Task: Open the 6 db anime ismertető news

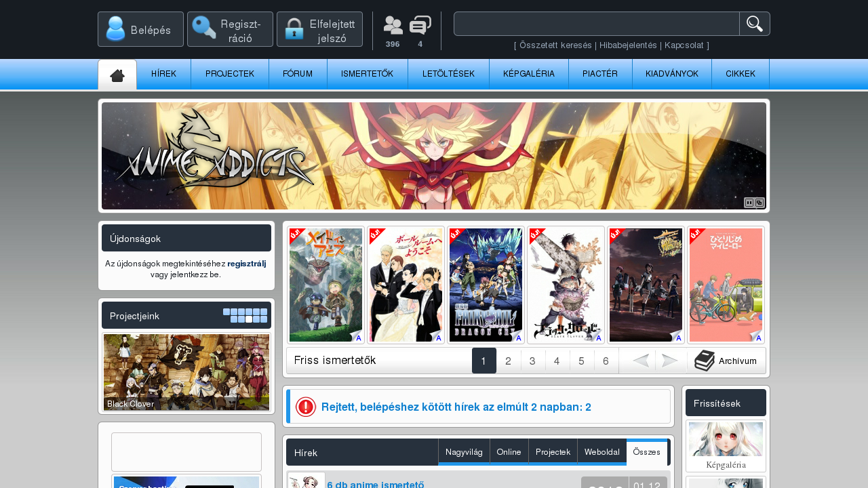Action: 376,484
